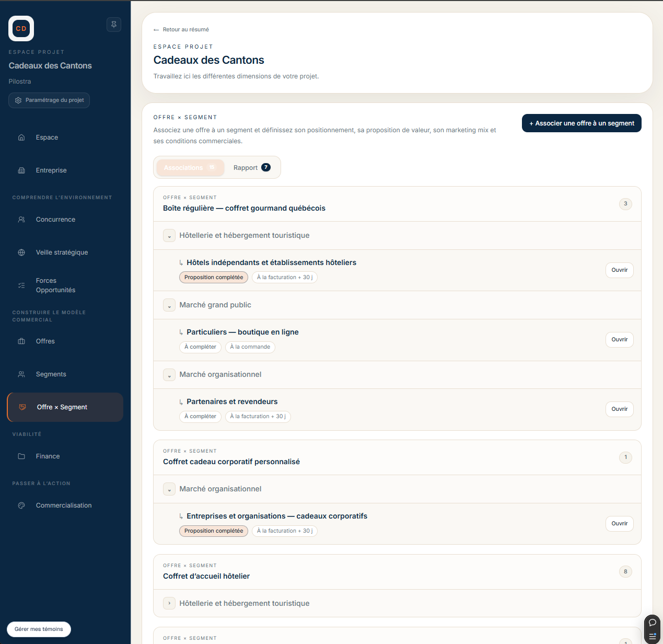Open Paramétrage du projet settings
The image size is (663, 644).
49,100
